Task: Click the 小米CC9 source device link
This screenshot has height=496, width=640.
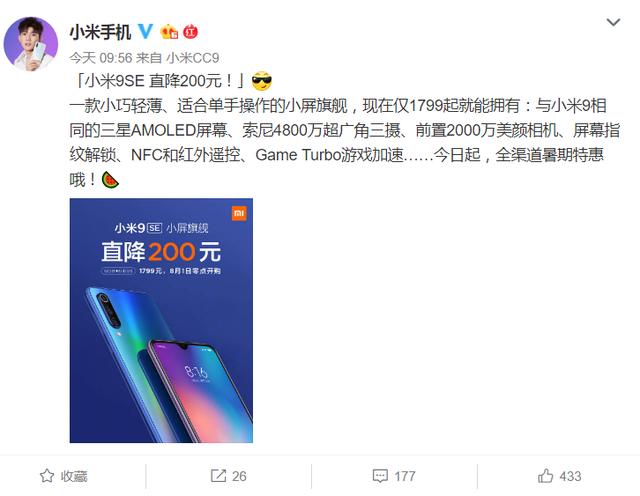Action: point(193,58)
